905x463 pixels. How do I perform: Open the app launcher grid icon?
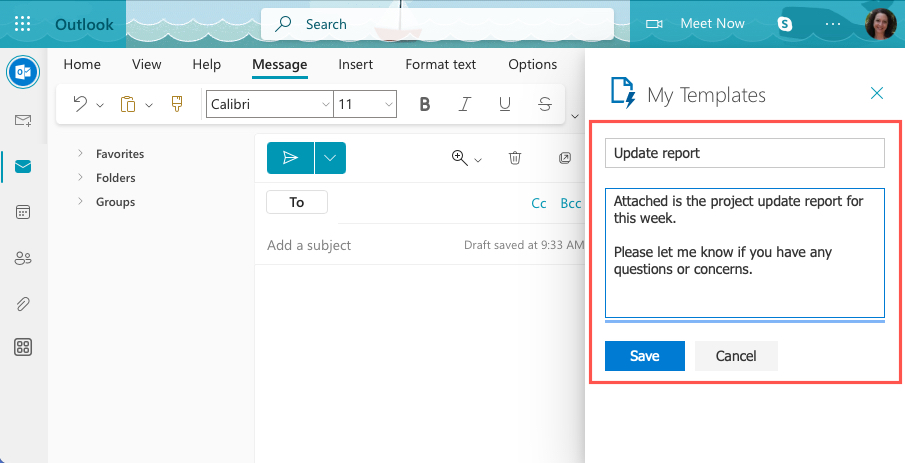tap(23, 23)
